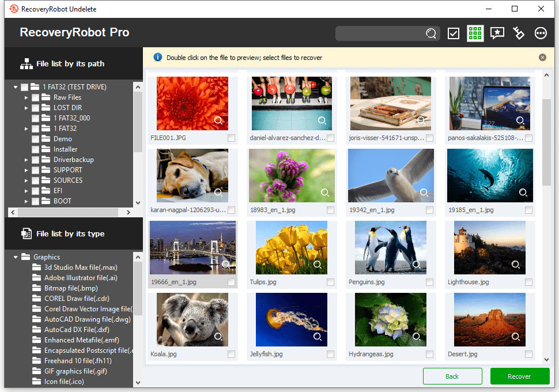The height and width of the screenshot is (392, 559).
Task: Select 1 FAT32_000 folder in tree
Action: click(71, 118)
